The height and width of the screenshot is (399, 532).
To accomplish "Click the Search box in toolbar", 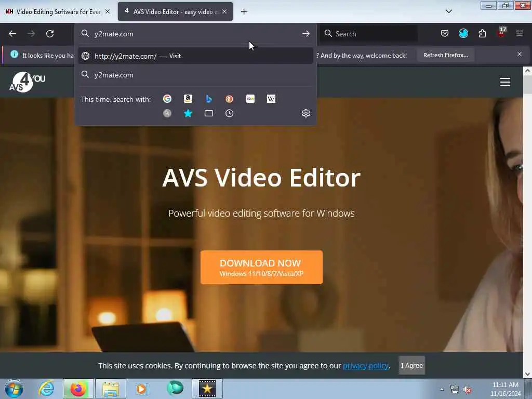I will click(x=369, y=34).
